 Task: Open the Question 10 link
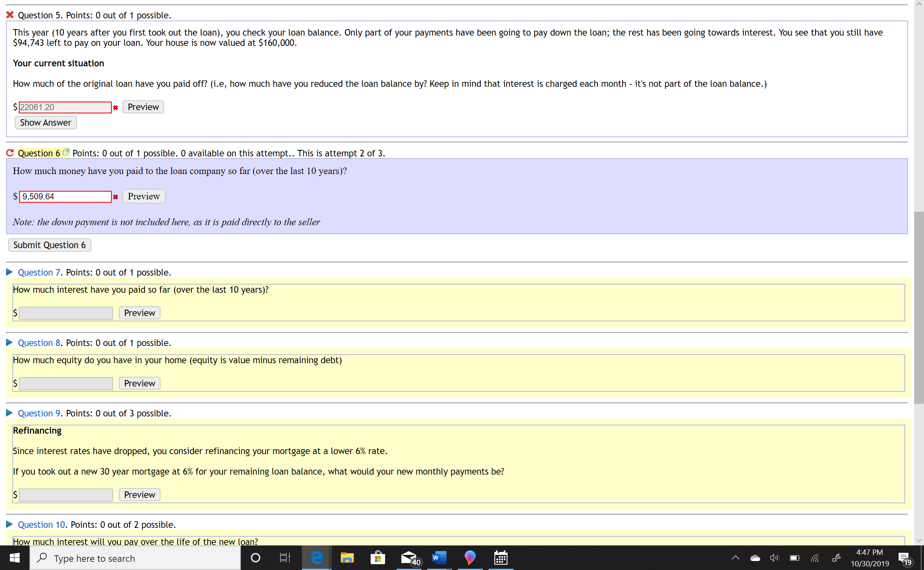pos(41,525)
